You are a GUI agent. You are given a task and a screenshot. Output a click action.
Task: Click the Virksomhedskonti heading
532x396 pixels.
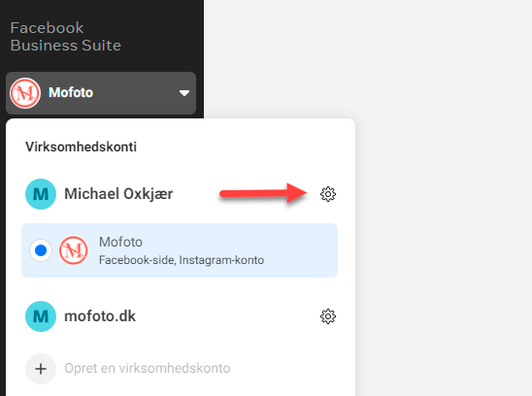pos(81,147)
